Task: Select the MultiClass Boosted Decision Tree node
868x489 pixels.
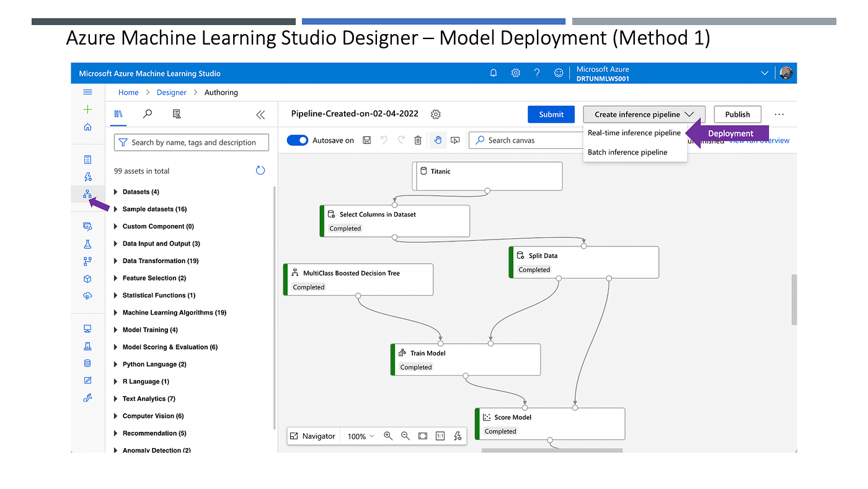Action: (358, 279)
